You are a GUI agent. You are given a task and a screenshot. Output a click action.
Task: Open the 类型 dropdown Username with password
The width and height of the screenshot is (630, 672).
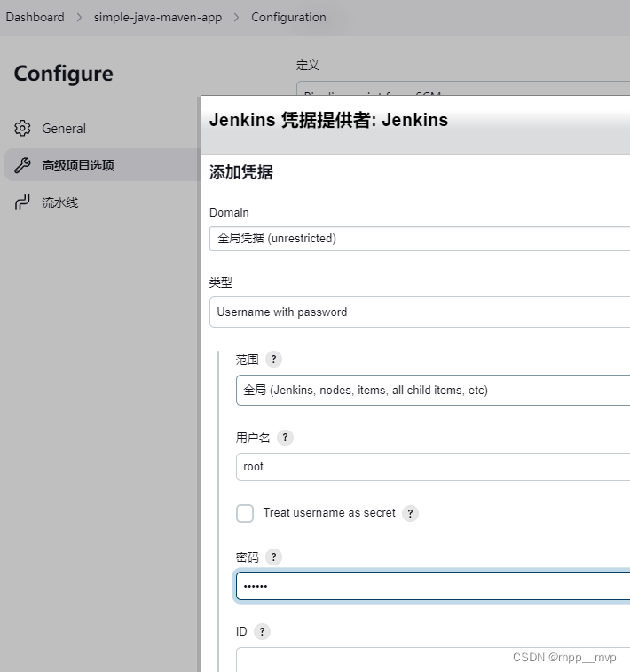420,312
